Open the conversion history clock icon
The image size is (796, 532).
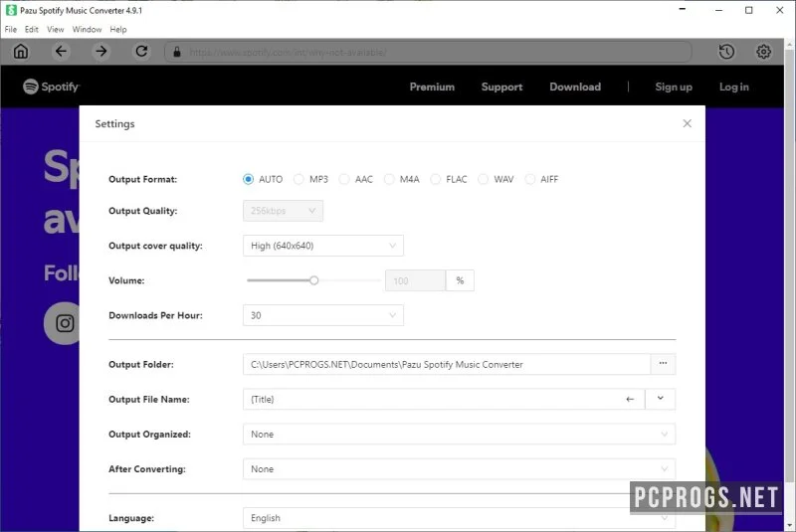click(x=726, y=52)
